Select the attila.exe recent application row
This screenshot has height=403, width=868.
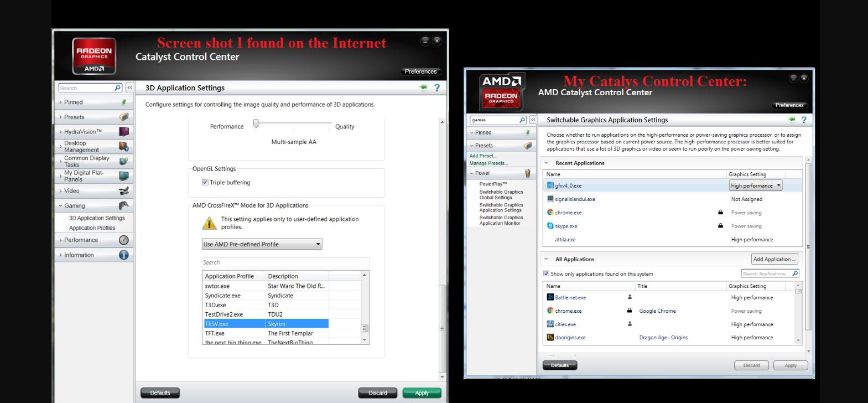pos(672,240)
